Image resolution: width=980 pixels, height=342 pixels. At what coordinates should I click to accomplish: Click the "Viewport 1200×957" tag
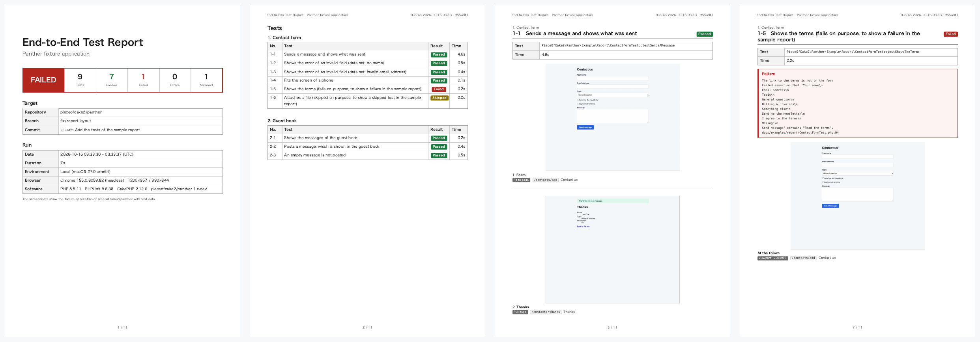tap(772, 258)
